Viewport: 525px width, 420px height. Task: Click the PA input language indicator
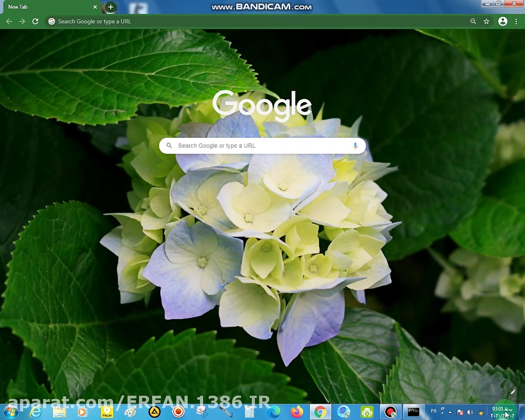coord(433,411)
